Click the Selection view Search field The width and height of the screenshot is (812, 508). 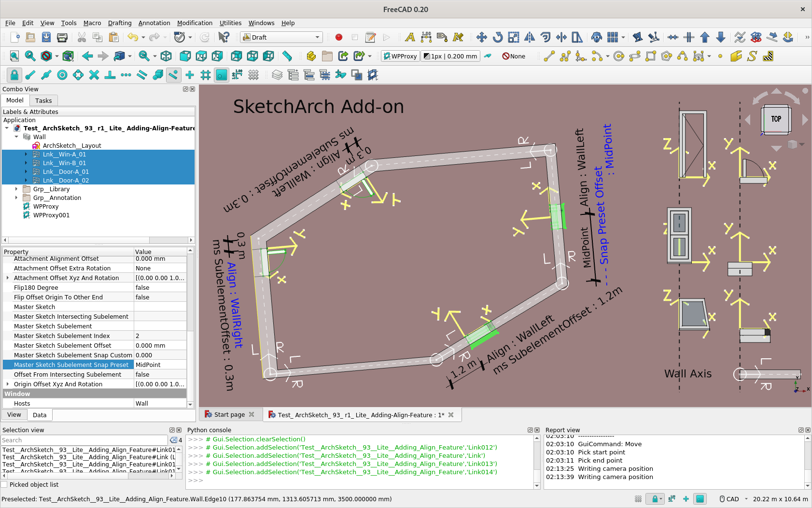click(85, 440)
